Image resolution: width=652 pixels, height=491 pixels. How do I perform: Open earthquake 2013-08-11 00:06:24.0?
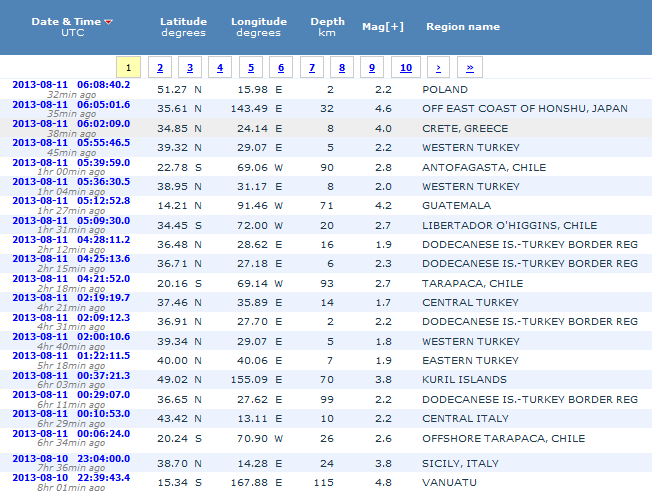[71, 434]
